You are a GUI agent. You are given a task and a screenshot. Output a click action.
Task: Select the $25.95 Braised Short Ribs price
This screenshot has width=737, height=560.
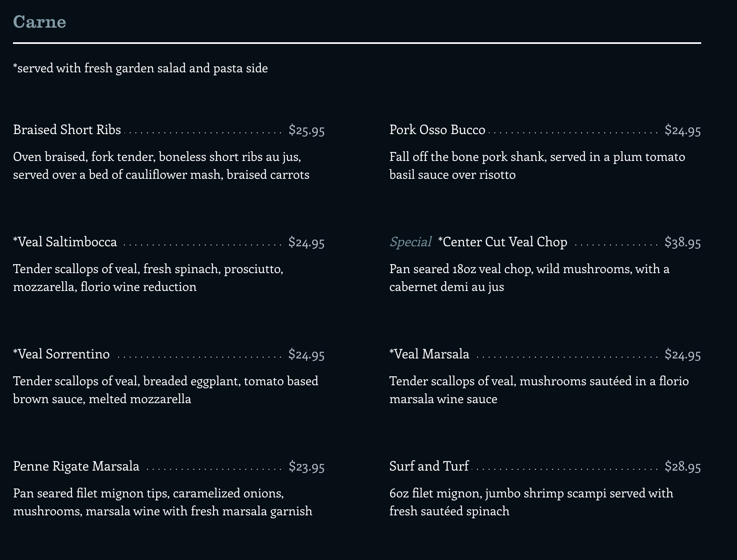point(306,130)
